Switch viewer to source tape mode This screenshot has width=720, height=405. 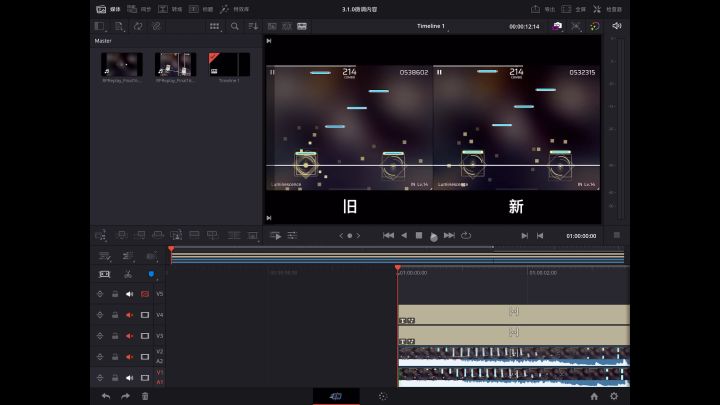coord(287,26)
